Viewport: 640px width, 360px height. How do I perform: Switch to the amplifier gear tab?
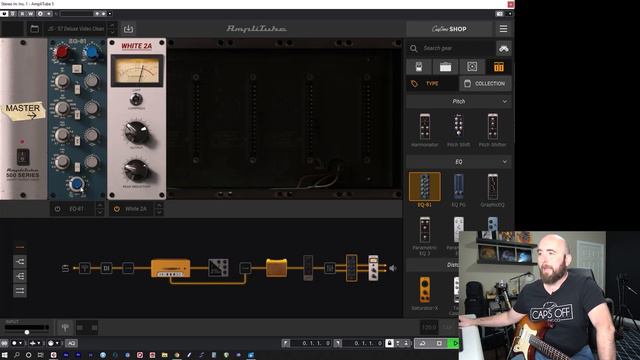pyautogui.click(x=445, y=67)
